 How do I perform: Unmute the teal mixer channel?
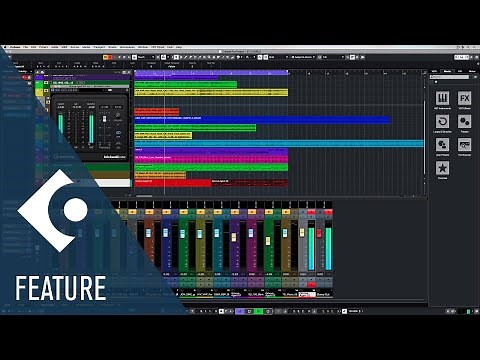click(x=218, y=212)
